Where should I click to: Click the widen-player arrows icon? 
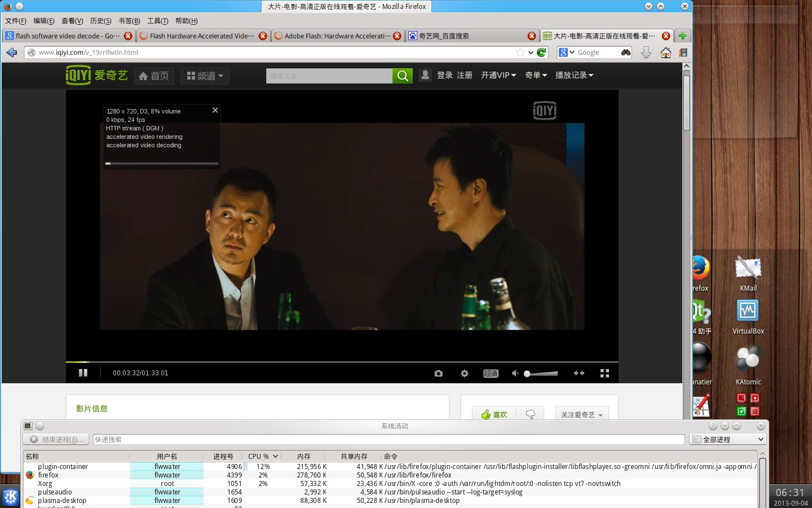pos(579,373)
